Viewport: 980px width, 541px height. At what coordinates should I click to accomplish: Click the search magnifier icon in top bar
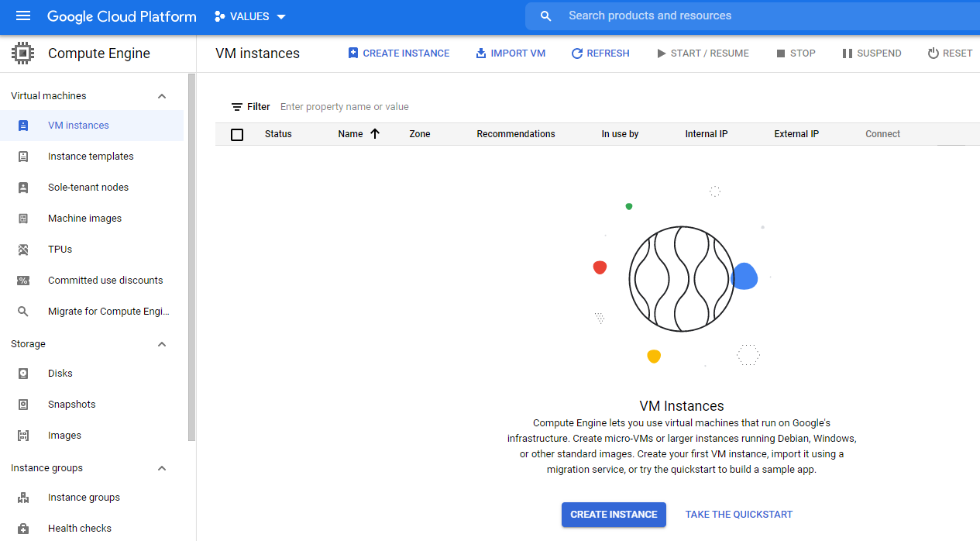546,16
